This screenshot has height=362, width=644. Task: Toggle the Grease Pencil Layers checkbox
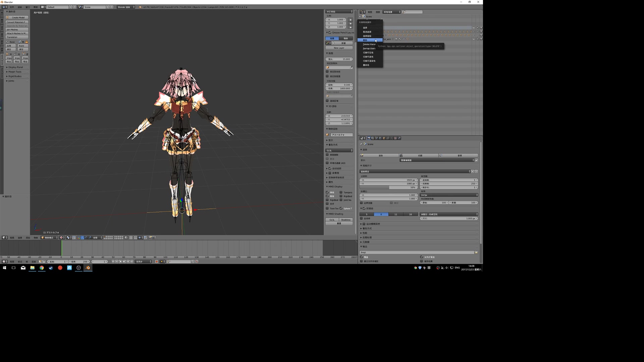click(x=330, y=33)
